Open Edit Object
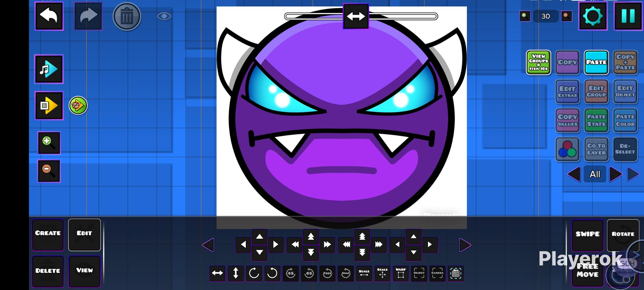The height and width of the screenshot is (290, 644). [625, 92]
